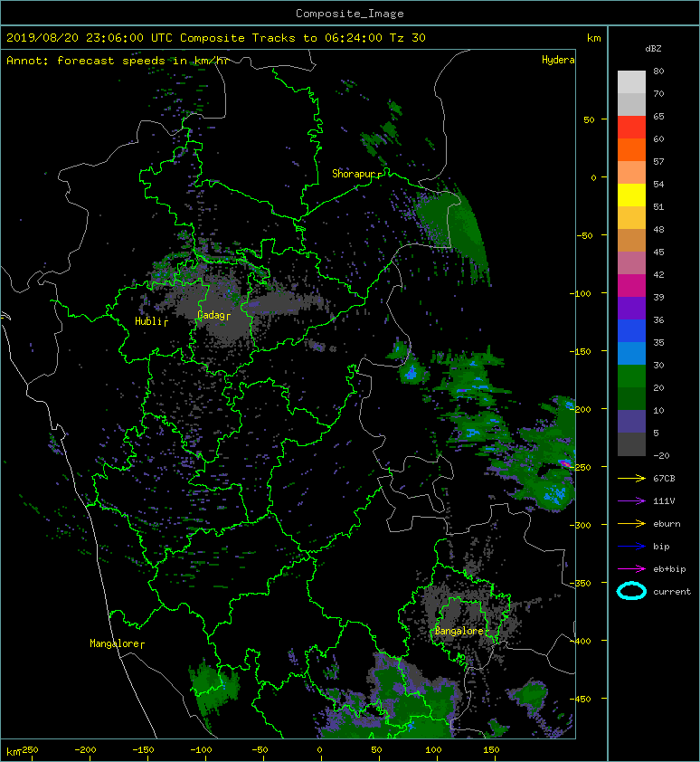
Task: Click the Hubli city label
Action: [x=148, y=321]
